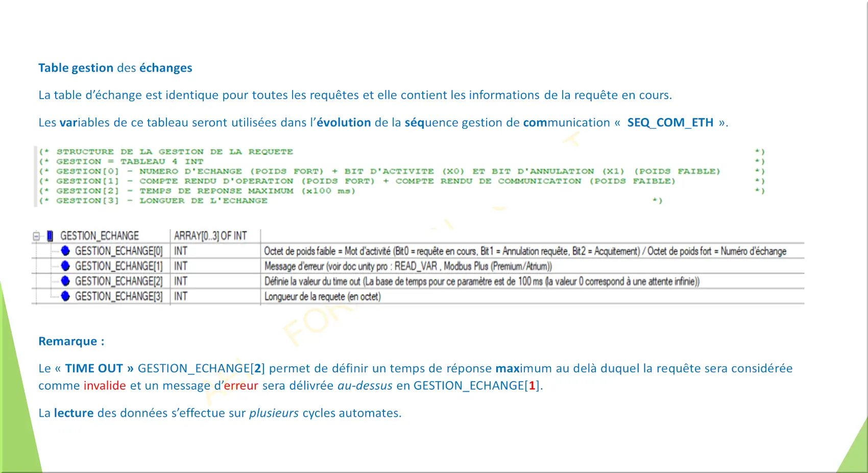The height and width of the screenshot is (473, 868).
Task: Click comment 'Définie la valeur du time out'
Action: 481,281
